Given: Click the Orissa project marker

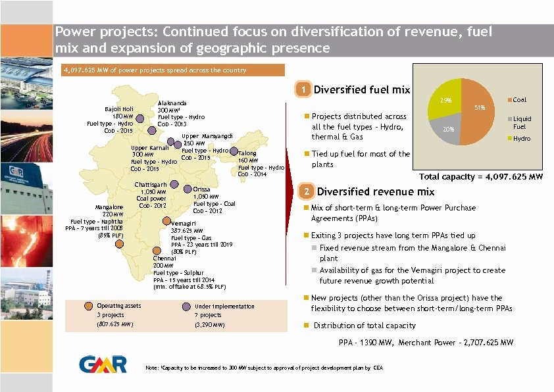Looking at the screenshot, I should pos(188,189).
